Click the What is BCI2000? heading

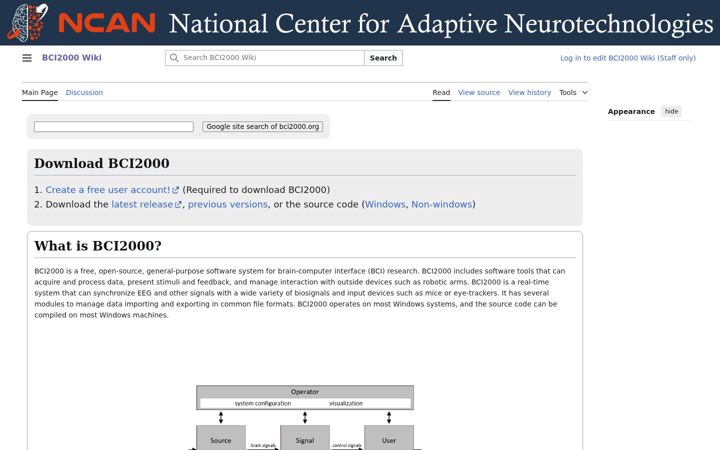click(x=98, y=246)
